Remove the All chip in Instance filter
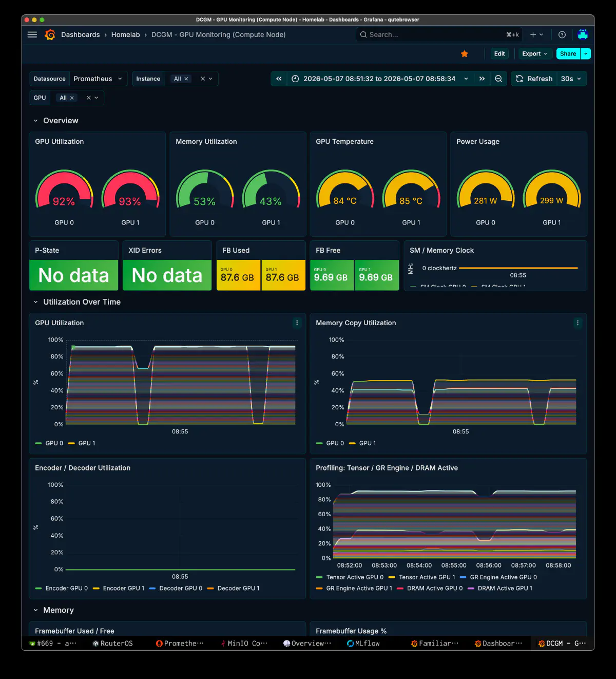The image size is (616, 679). pos(186,79)
